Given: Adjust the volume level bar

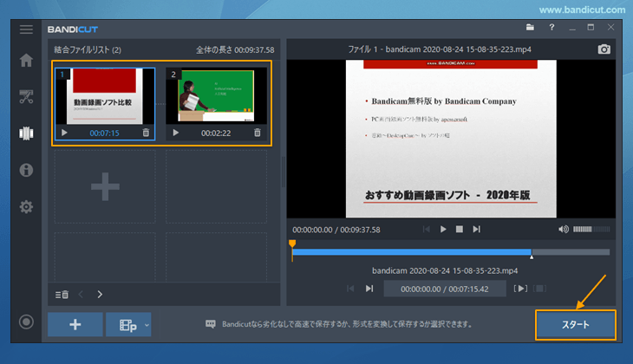Looking at the screenshot, I should 591,229.
